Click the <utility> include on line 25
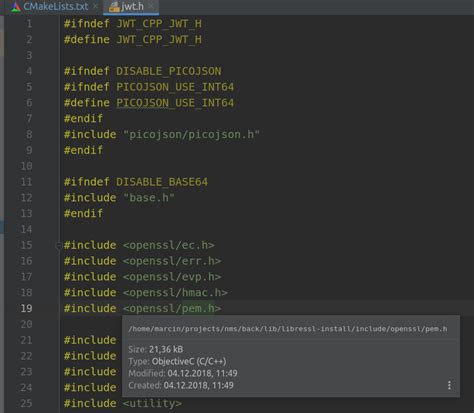 [152, 403]
